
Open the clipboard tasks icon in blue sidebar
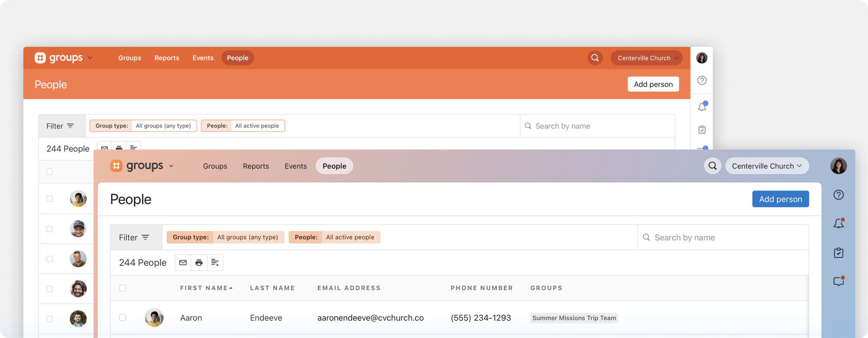click(x=838, y=253)
